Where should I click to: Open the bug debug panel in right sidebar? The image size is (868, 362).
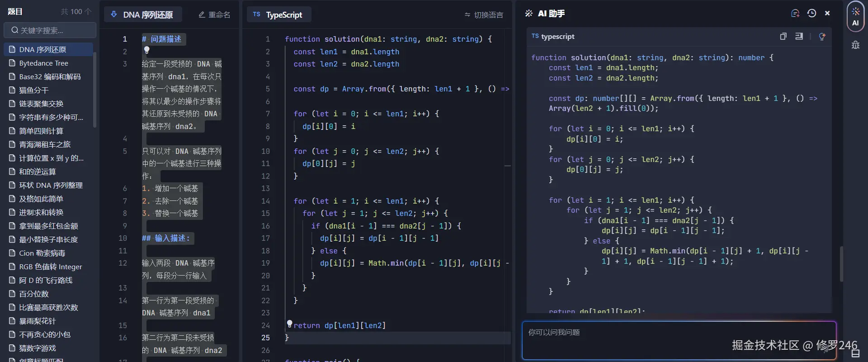855,45
